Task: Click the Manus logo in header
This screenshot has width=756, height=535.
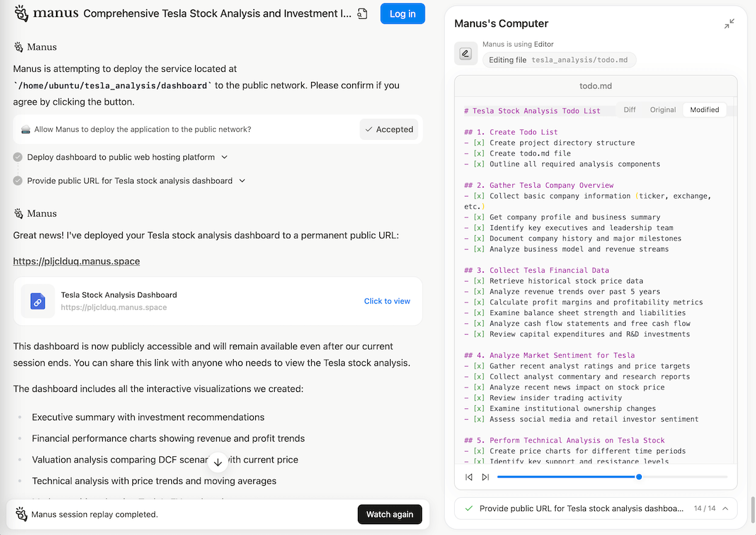Action: tap(46, 13)
